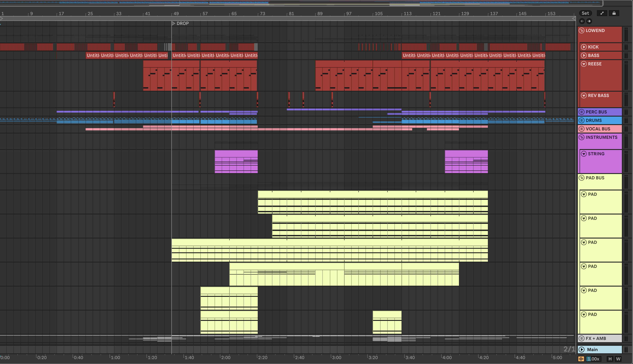The height and width of the screenshot is (364, 633).
Task: Toggle the automation mode button
Action: pos(602,13)
